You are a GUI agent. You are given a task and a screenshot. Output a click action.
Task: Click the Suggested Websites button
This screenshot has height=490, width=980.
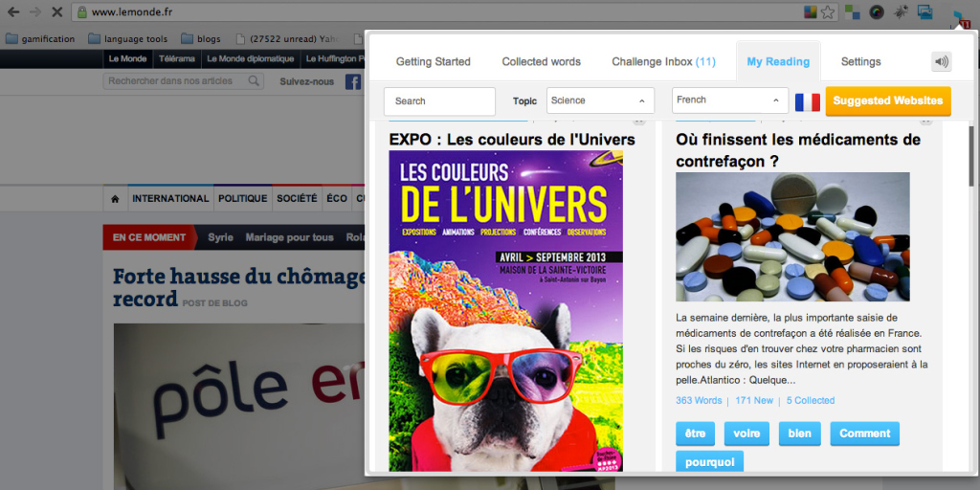tap(888, 101)
